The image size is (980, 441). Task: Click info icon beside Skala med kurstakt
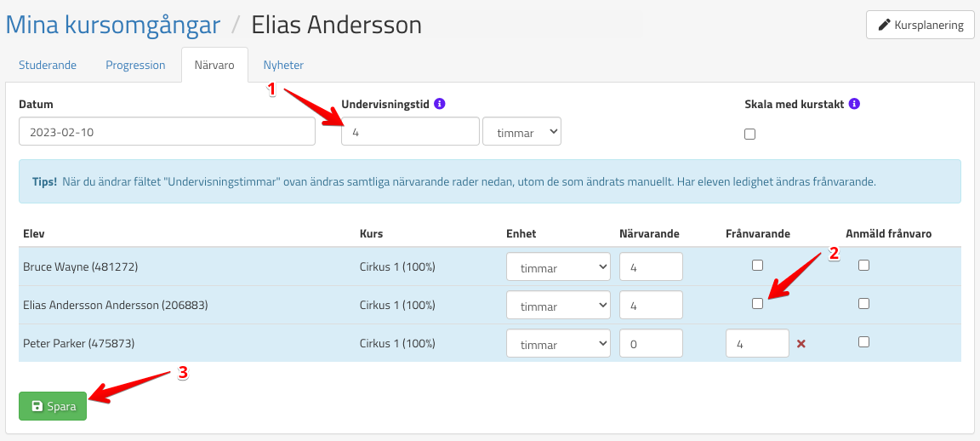point(854,104)
